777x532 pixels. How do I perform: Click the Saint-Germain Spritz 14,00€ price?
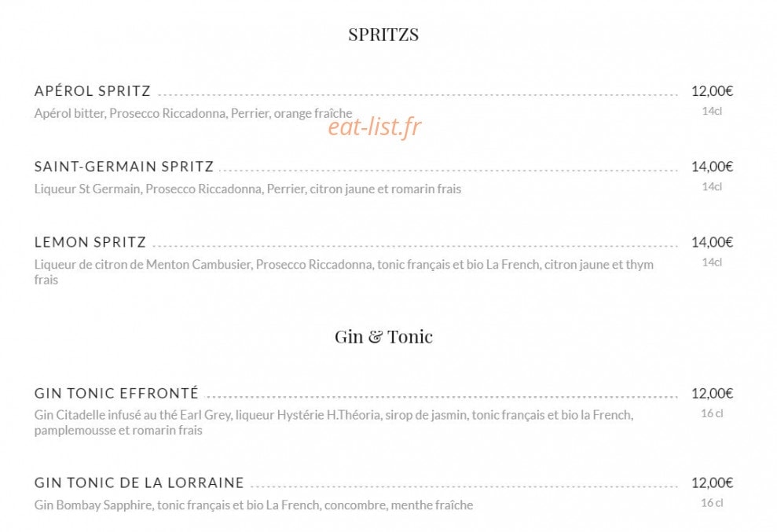(x=712, y=167)
